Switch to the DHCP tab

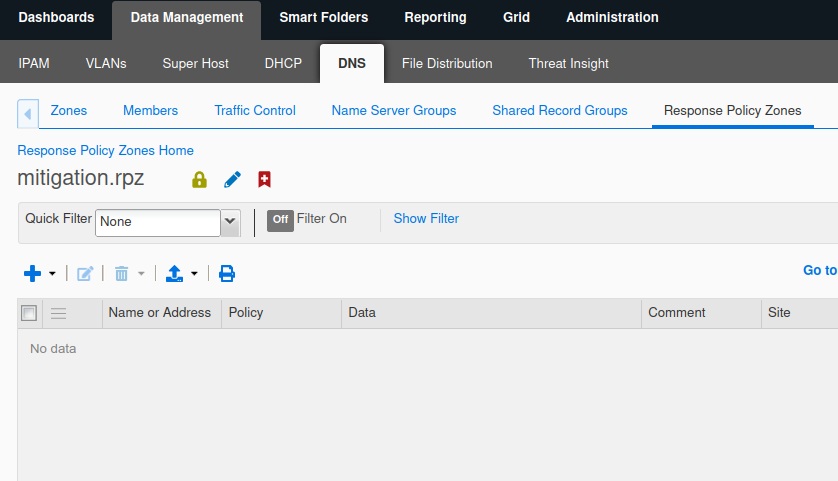tap(283, 63)
